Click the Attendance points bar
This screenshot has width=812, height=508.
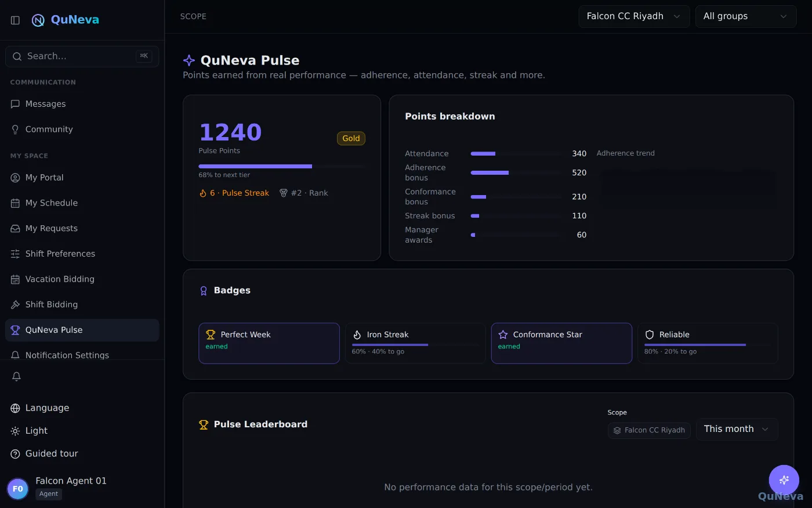point(516,154)
